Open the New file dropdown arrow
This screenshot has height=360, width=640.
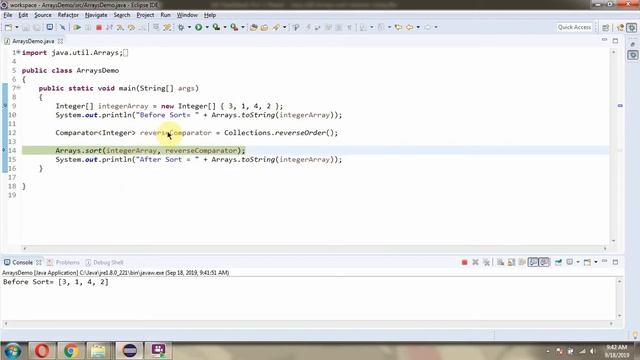click(17, 27)
